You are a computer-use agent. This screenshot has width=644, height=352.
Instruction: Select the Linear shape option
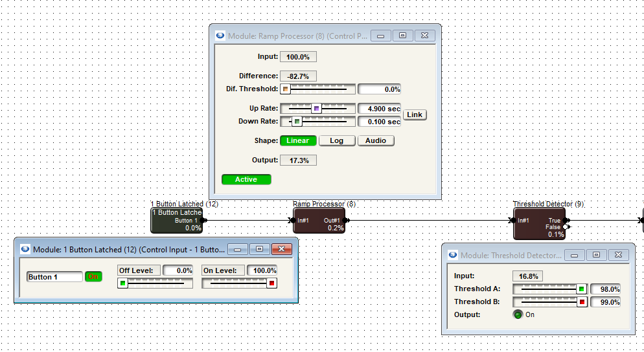(x=298, y=140)
